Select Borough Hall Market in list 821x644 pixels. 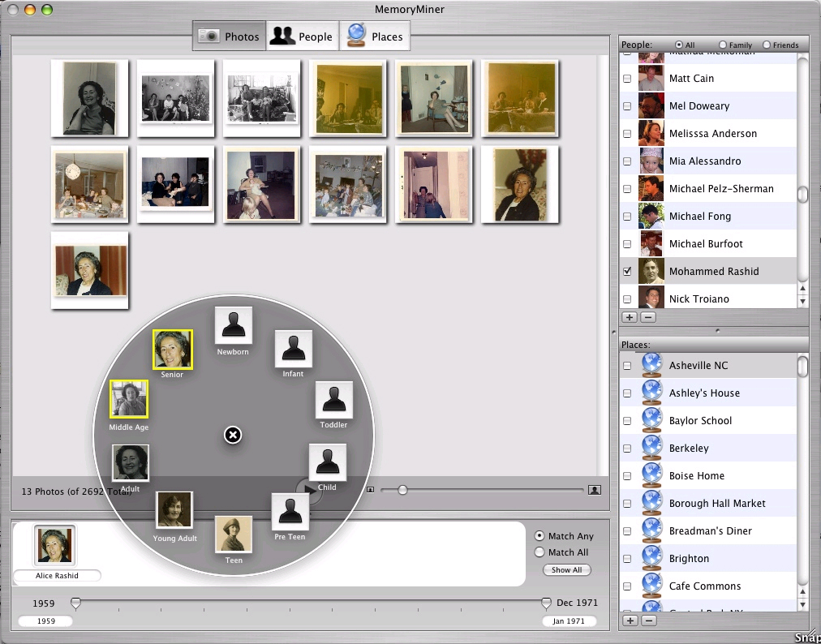click(708, 503)
